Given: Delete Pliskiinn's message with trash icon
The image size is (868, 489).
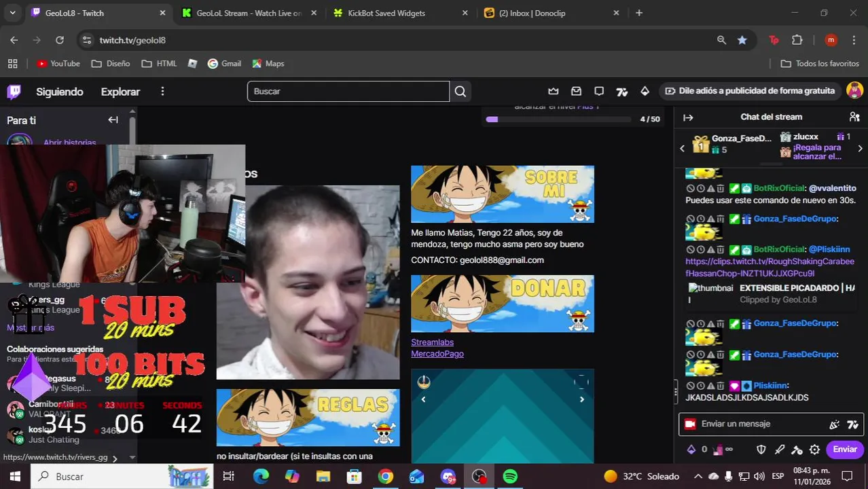Looking at the screenshot, I should [720, 386].
